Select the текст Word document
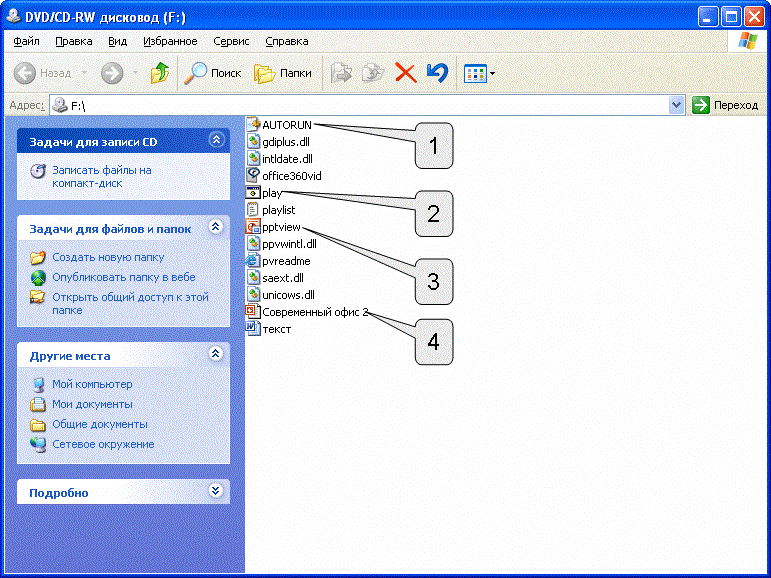This screenshot has height=578, width=771. [268, 329]
